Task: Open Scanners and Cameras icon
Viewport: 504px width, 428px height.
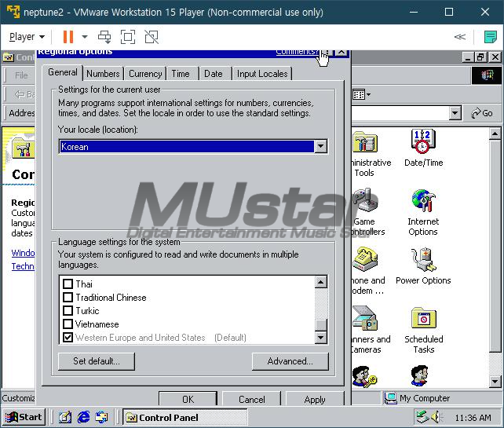Action: [x=365, y=318]
